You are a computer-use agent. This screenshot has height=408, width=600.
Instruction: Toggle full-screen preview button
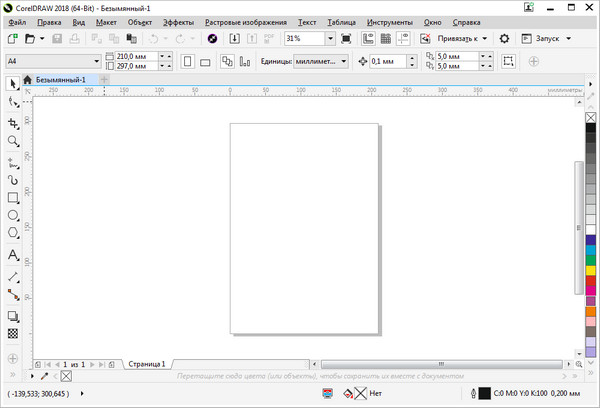click(x=346, y=39)
